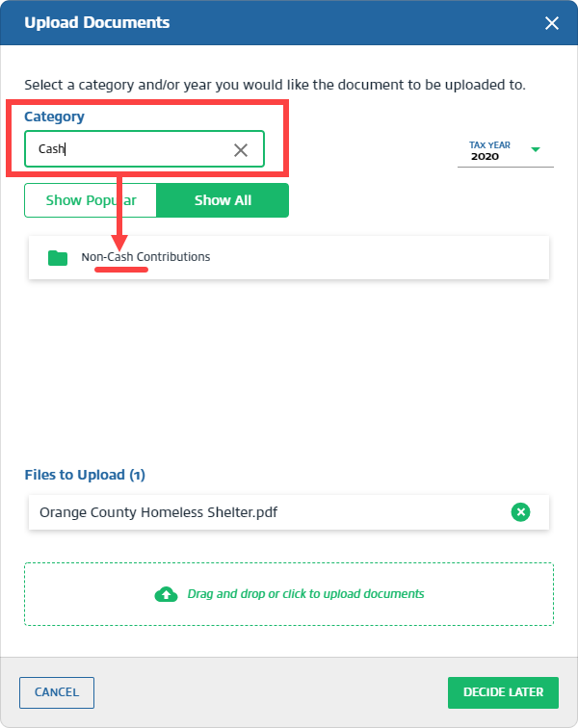
Task: Focus the Category search input field
Action: [130, 149]
